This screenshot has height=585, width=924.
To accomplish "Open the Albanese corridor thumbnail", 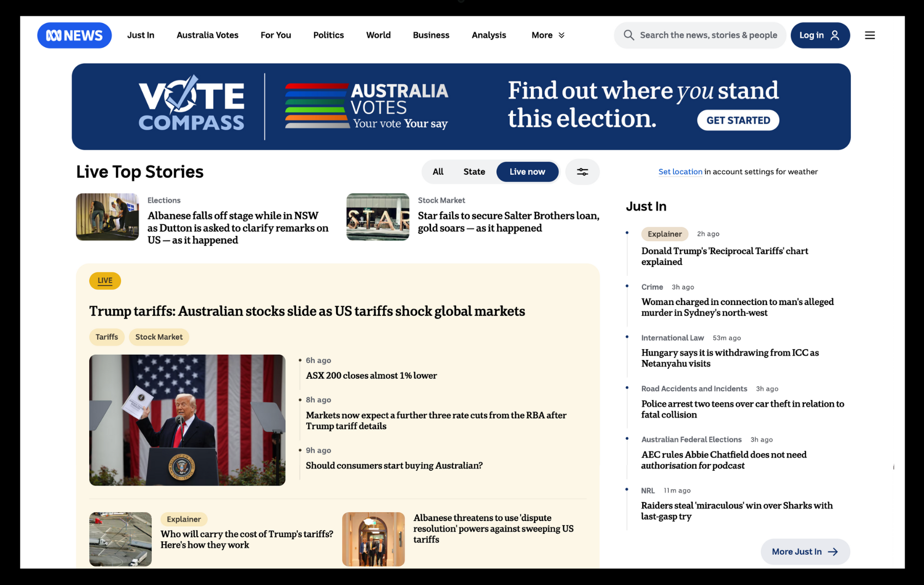I will pyautogui.click(x=373, y=539).
